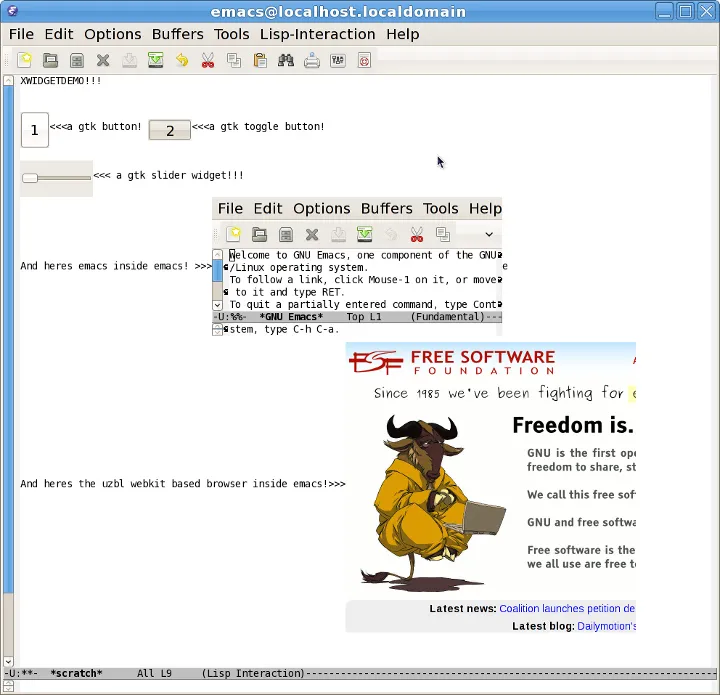Open Help menu in embedded Emacs
Viewport: 720px width, 695px height.
pyautogui.click(x=485, y=208)
